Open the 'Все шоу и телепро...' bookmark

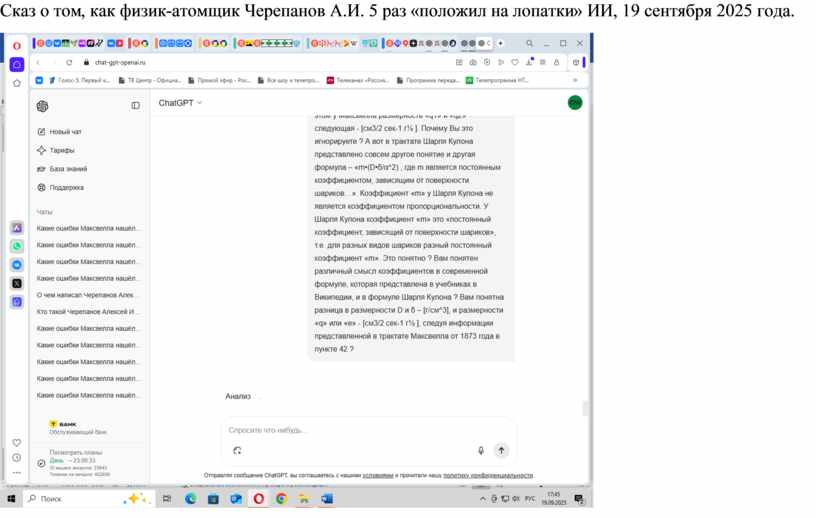pyautogui.click(x=288, y=81)
